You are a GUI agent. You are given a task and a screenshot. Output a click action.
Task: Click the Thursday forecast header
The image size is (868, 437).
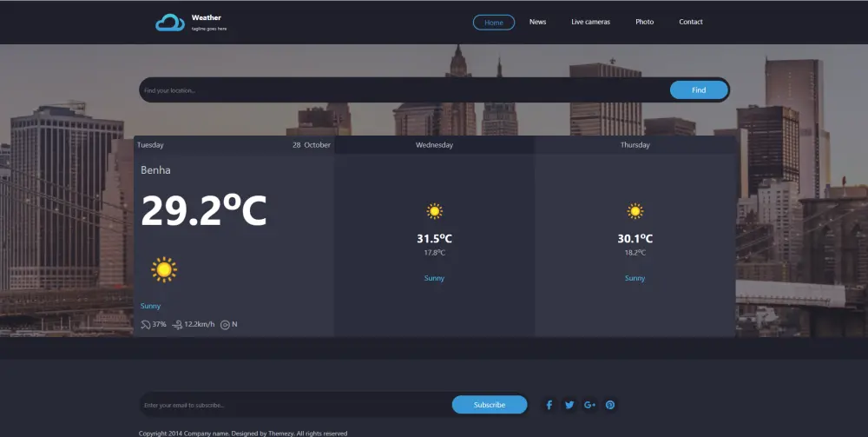tap(635, 145)
